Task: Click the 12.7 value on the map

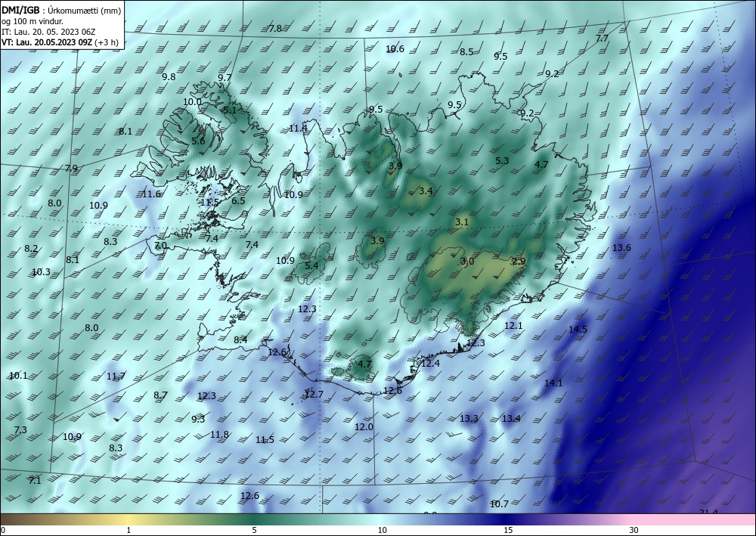Action: tap(314, 395)
